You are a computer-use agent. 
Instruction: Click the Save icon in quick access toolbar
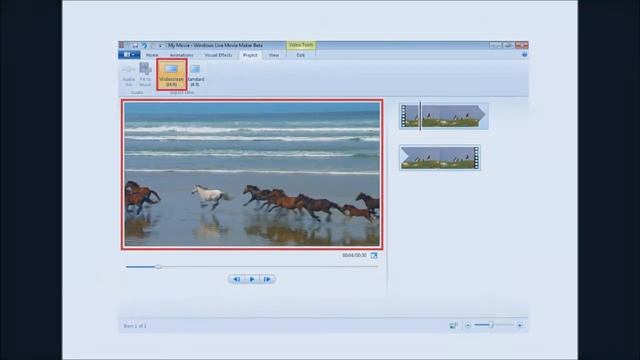point(135,45)
